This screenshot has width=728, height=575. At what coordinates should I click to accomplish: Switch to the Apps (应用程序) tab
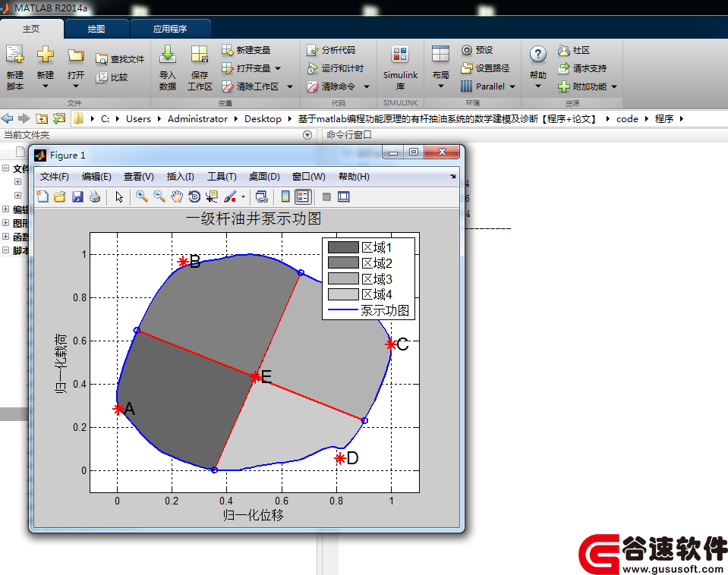170,29
